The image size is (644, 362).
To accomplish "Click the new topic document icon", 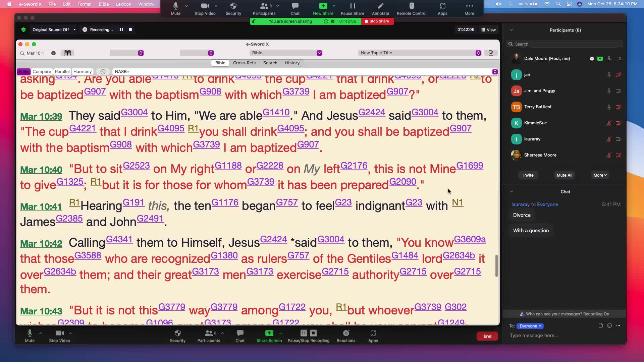I will click(x=491, y=53).
